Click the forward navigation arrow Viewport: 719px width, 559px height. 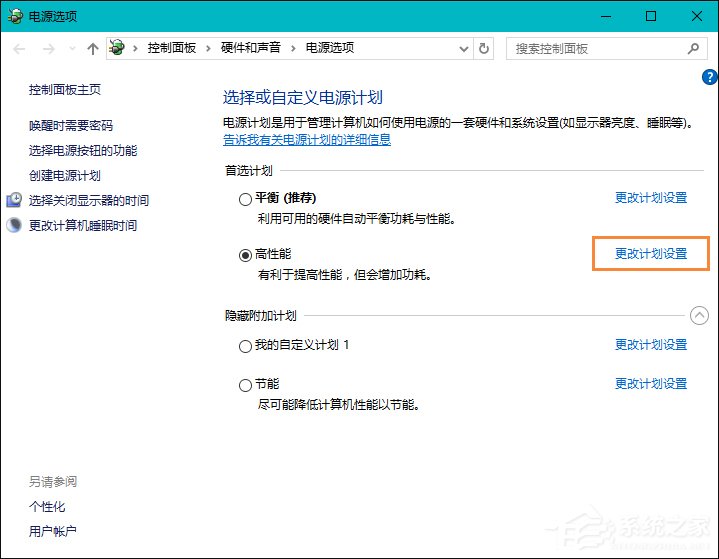click(x=49, y=49)
